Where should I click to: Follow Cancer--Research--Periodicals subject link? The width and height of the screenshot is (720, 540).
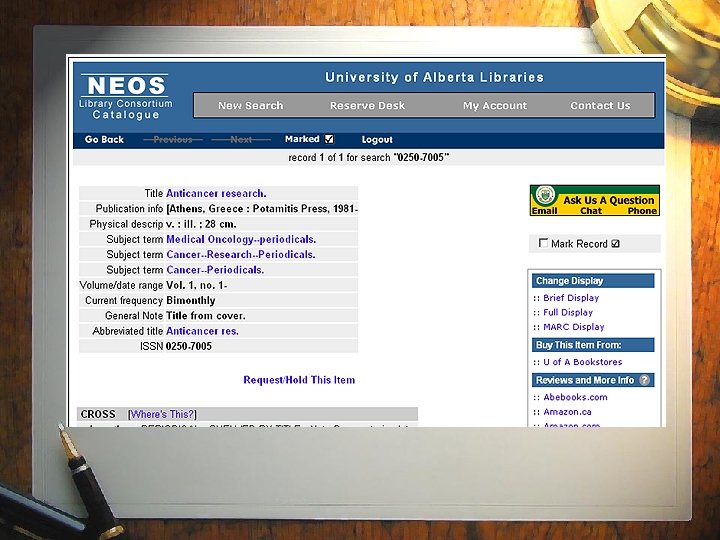coord(241,254)
